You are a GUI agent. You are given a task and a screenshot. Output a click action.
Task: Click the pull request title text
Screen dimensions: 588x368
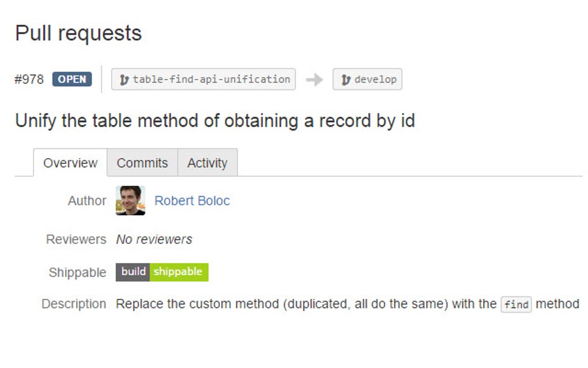[216, 121]
